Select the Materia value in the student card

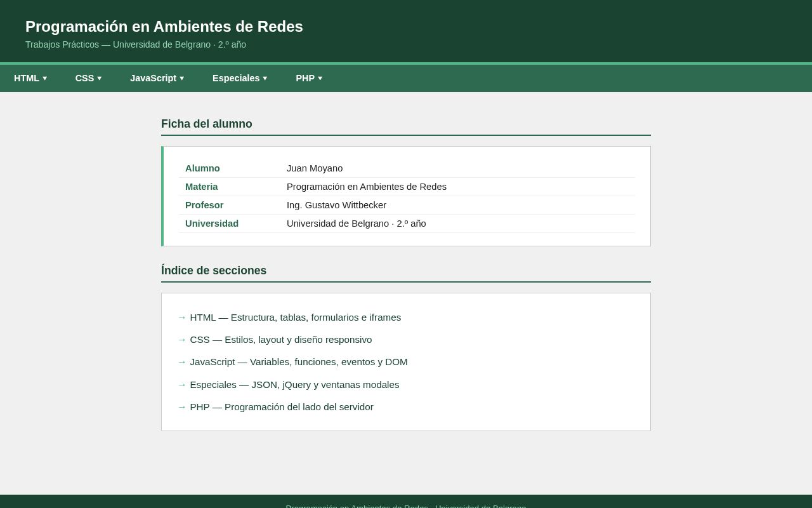(367, 187)
